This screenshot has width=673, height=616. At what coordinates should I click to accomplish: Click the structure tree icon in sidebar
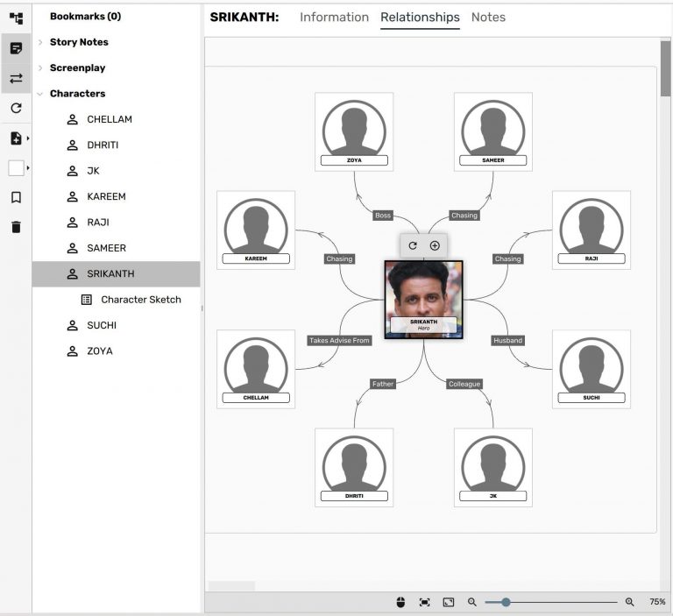click(16, 18)
